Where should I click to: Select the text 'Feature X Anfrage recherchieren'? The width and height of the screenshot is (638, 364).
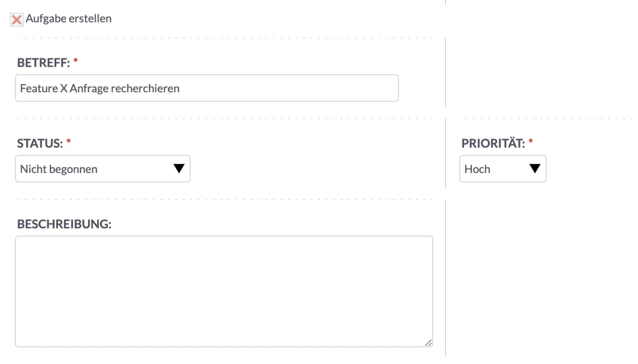[x=100, y=88]
